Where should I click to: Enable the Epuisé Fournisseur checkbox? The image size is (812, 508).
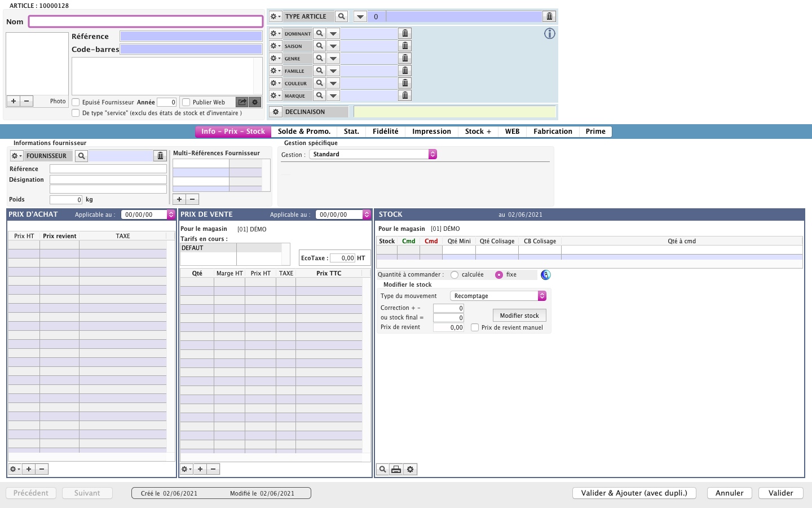[76, 102]
